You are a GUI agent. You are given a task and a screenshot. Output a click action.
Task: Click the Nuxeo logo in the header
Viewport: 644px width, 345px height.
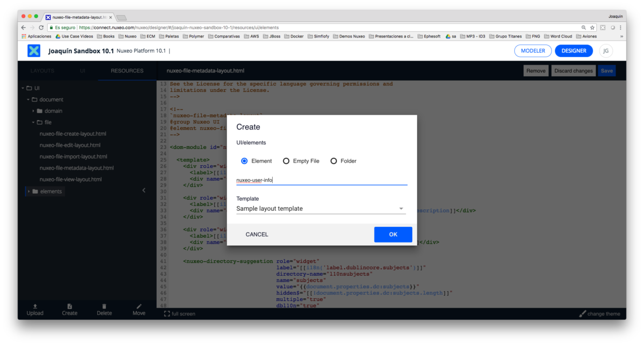click(x=34, y=50)
